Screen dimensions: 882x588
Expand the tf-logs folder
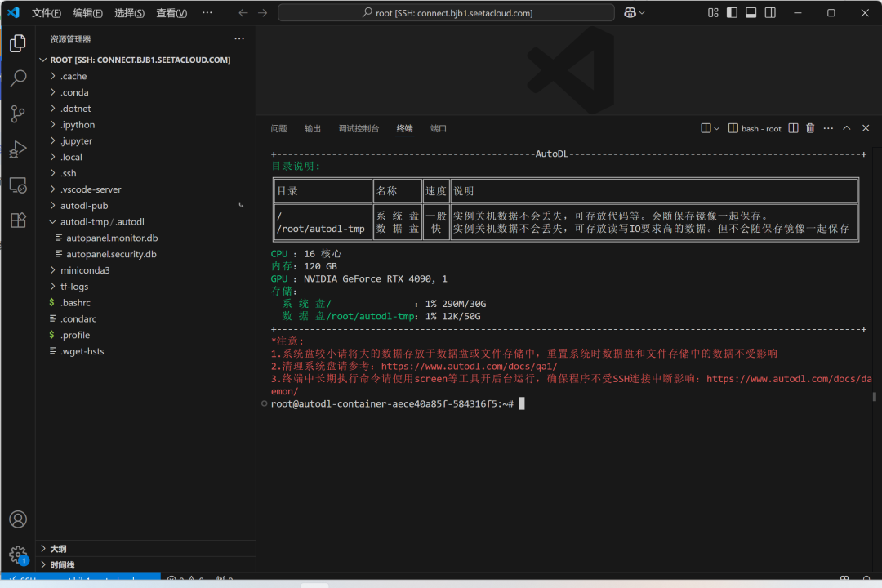pos(146,287)
